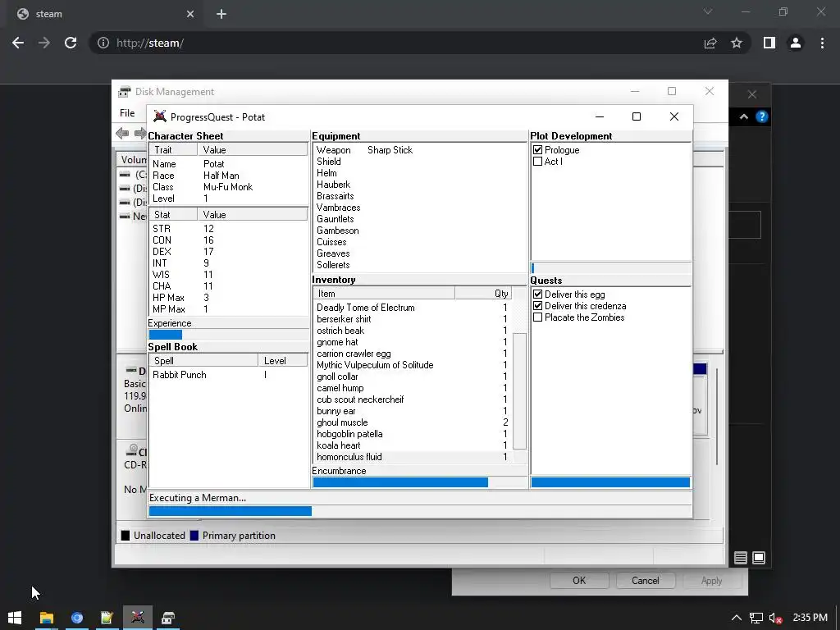The image size is (840, 630).
Task: Share this page from the address bar
Action: point(710,43)
